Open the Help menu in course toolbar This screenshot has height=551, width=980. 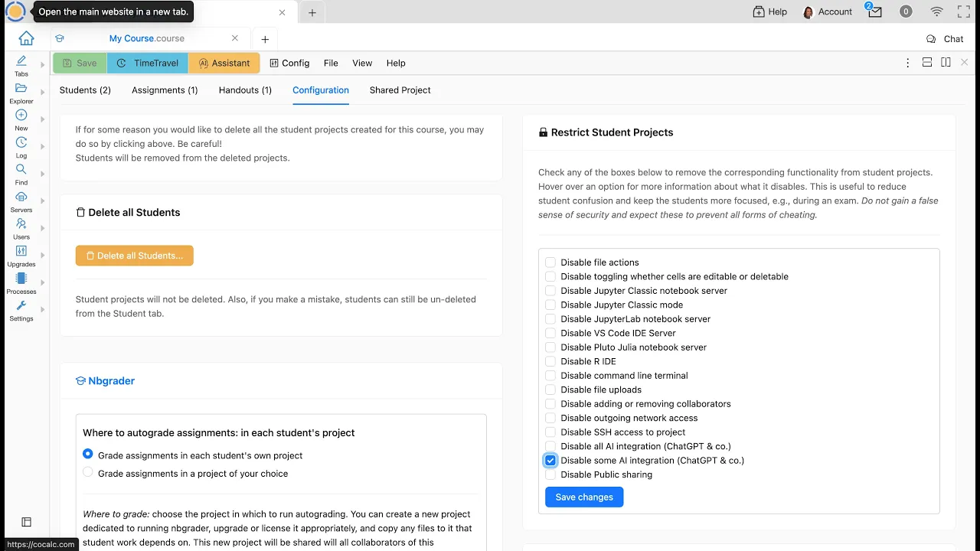[x=396, y=63]
